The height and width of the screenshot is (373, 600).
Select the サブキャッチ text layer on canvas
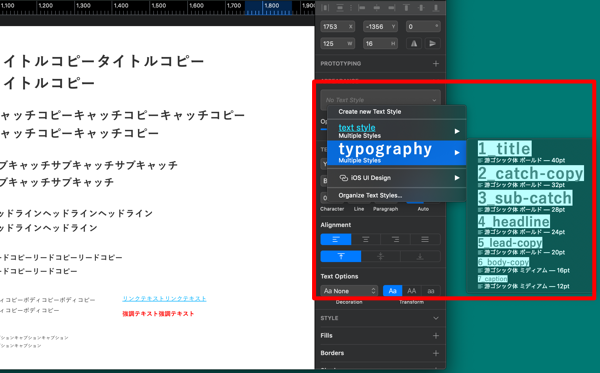(88, 174)
